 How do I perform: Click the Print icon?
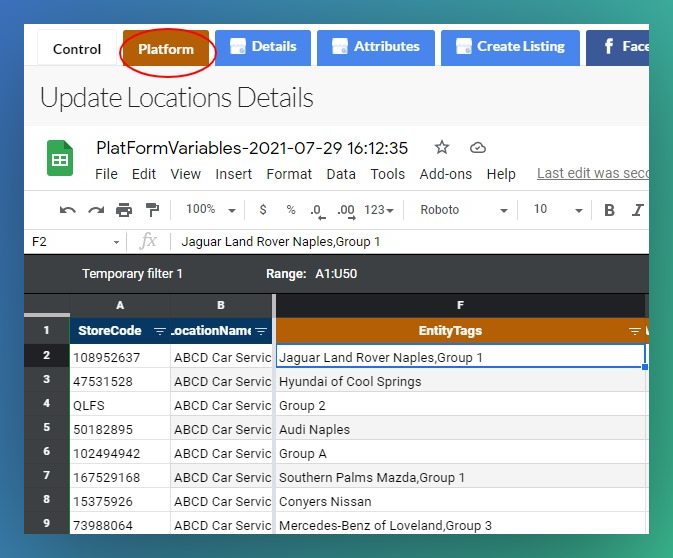click(124, 210)
